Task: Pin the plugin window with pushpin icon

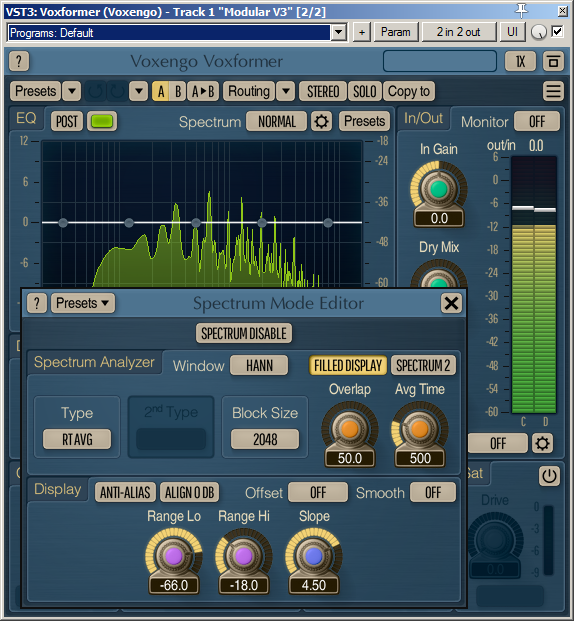Action: 521,11
